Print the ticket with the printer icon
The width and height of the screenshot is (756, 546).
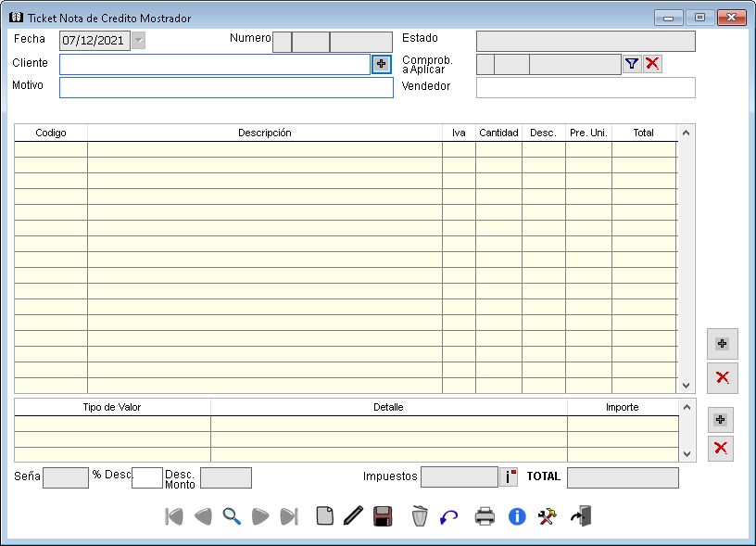click(x=485, y=516)
